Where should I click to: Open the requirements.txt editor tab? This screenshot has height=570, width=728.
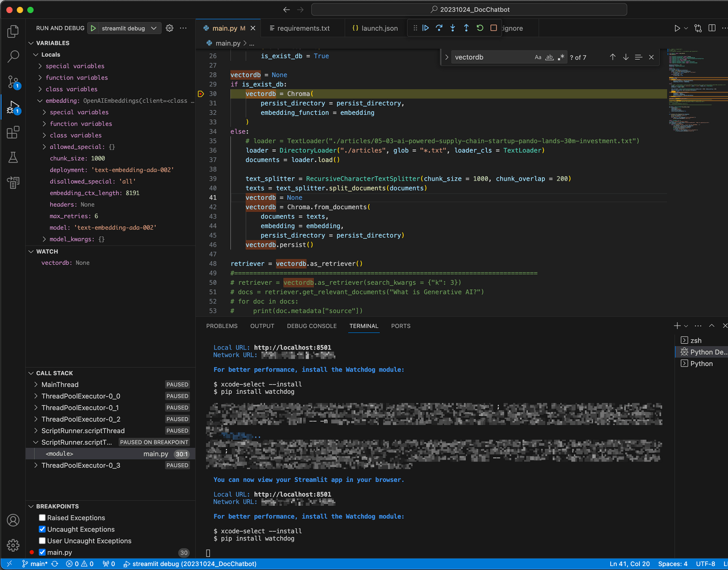(x=303, y=28)
